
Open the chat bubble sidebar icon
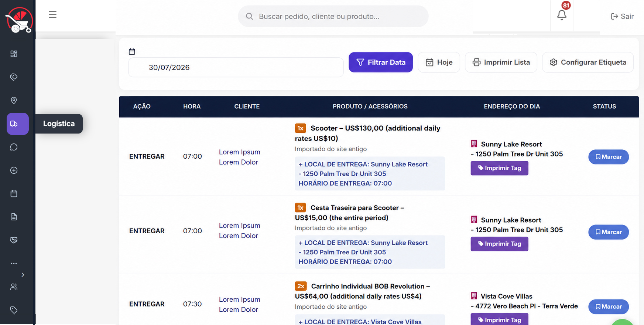pyautogui.click(x=14, y=147)
